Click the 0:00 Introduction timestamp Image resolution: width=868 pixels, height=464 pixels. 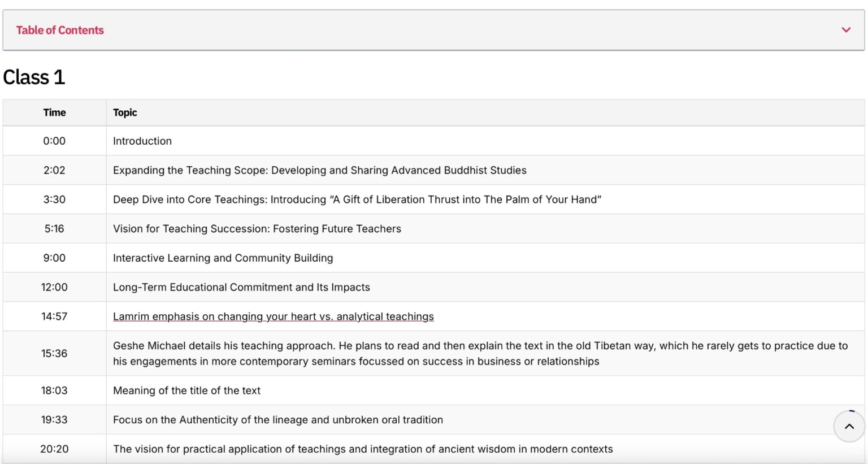tap(54, 141)
